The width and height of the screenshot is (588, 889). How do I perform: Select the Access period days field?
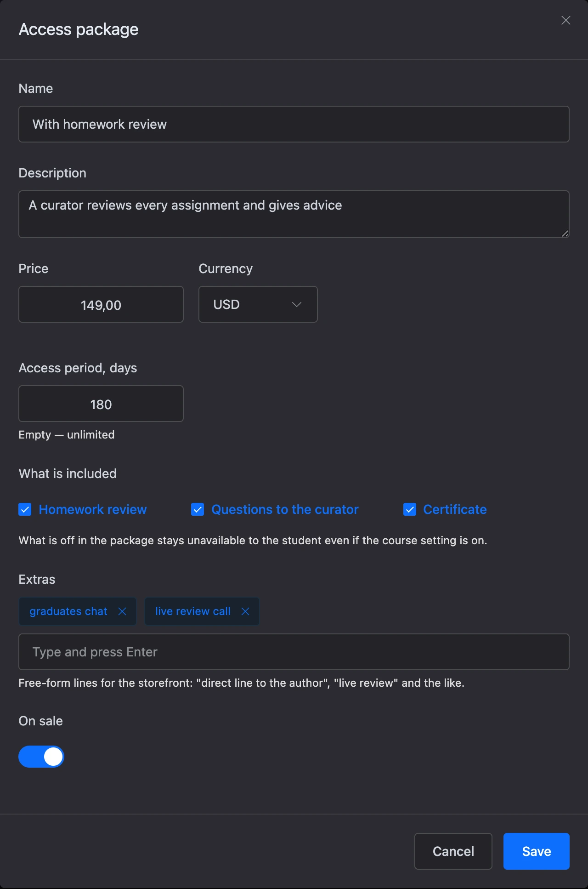[101, 404]
